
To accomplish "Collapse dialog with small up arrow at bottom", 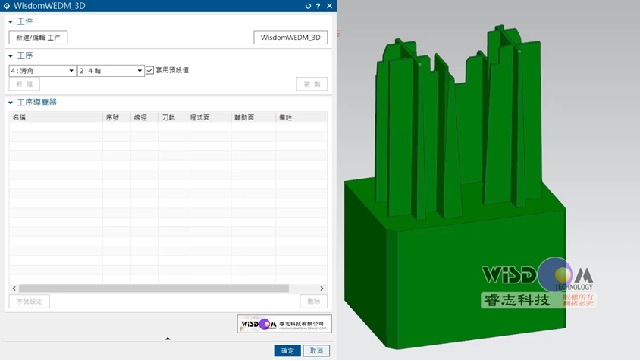I will coord(168,339).
